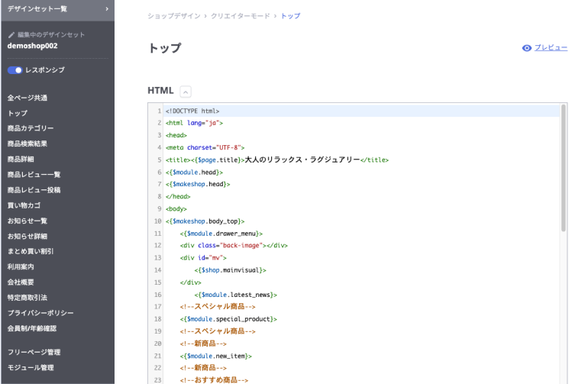The image size is (588, 384).
Task: Select 会社概要 in the sidebar
Action: tap(21, 282)
